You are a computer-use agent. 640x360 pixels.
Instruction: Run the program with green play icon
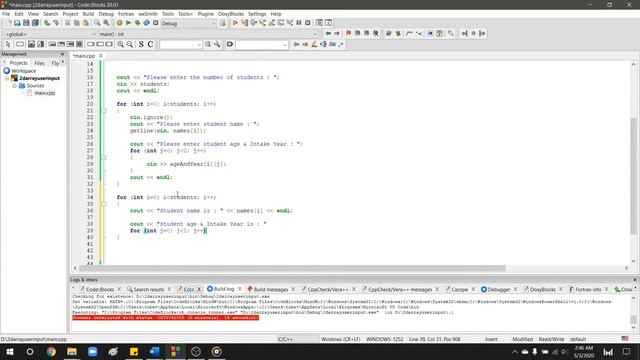tap(128, 23)
